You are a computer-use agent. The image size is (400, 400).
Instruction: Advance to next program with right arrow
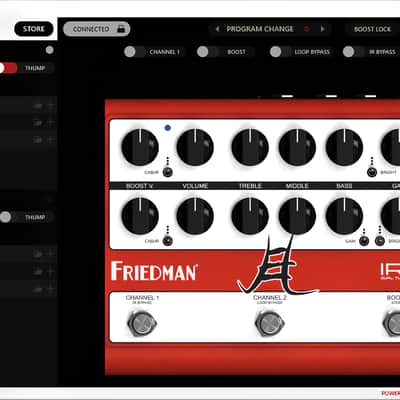[322, 29]
